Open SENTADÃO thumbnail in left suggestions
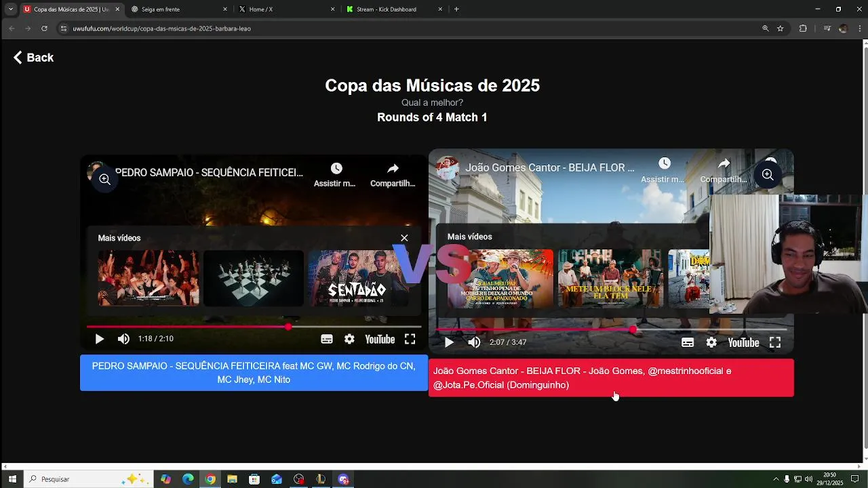Image resolution: width=868 pixels, height=488 pixels. [x=359, y=278]
